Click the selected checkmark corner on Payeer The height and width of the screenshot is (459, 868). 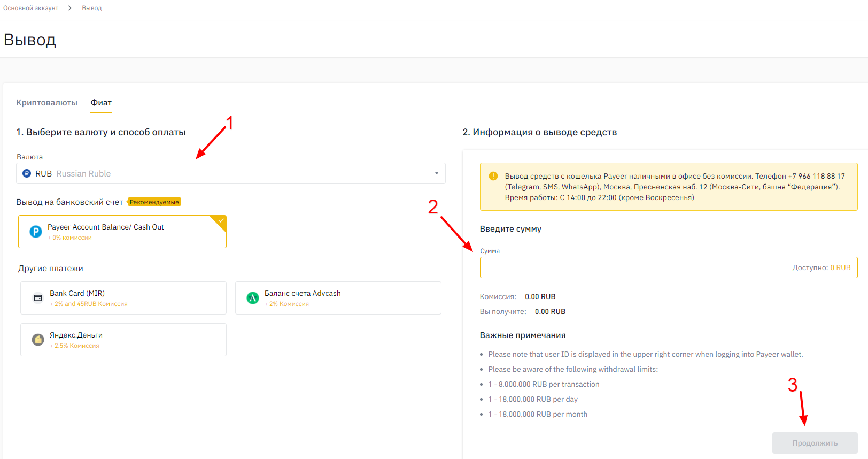(x=220, y=220)
